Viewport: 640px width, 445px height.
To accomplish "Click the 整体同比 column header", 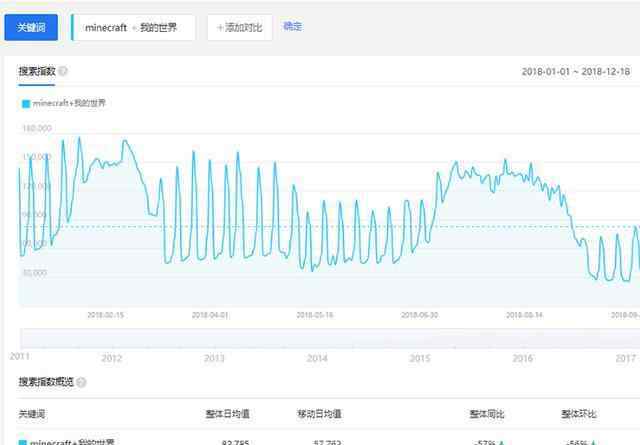I will [487, 414].
